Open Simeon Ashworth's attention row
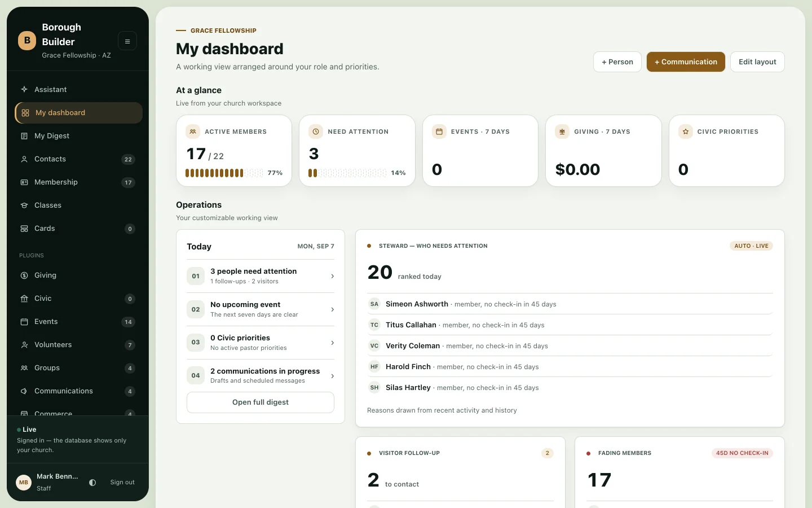812x508 pixels. pyautogui.click(x=570, y=304)
